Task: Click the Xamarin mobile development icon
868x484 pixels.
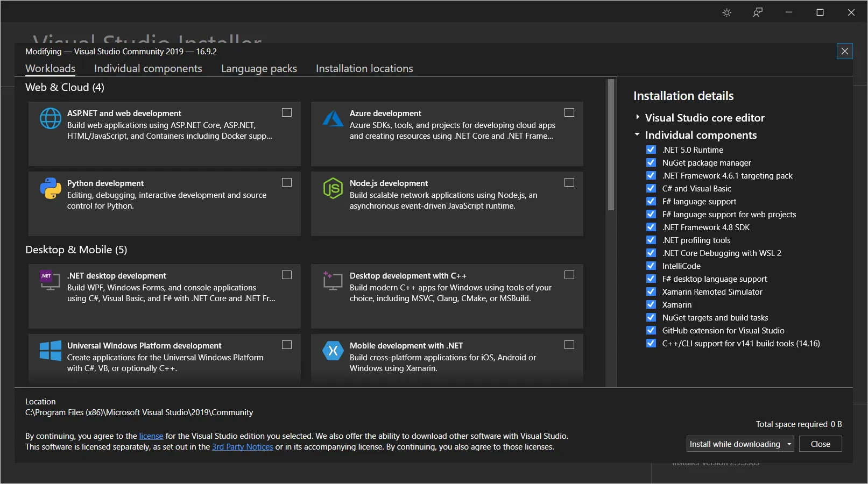Action: (x=333, y=351)
